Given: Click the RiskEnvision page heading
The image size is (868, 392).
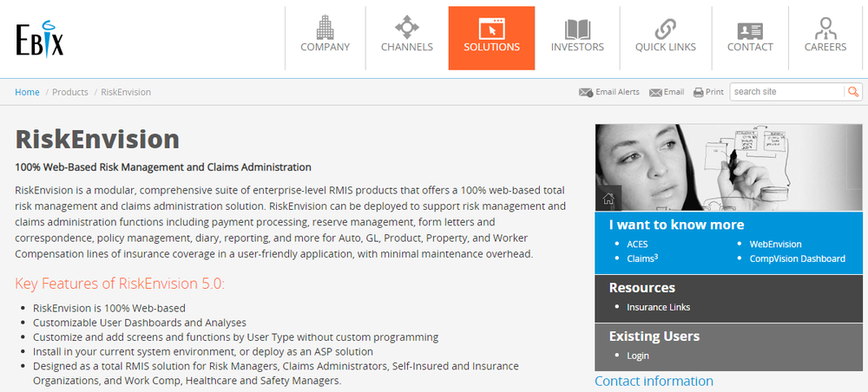Looking at the screenshot, I should [97, 139].
